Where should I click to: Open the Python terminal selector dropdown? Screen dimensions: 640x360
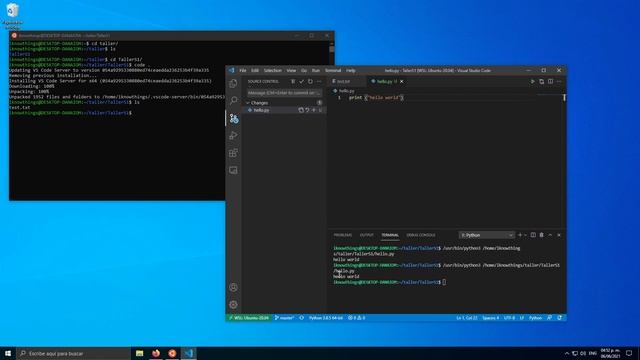tap(487, 235)
